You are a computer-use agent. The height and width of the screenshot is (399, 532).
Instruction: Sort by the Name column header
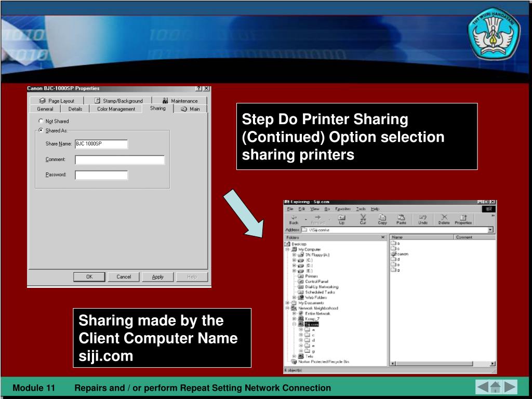click(x=422, y=237)
